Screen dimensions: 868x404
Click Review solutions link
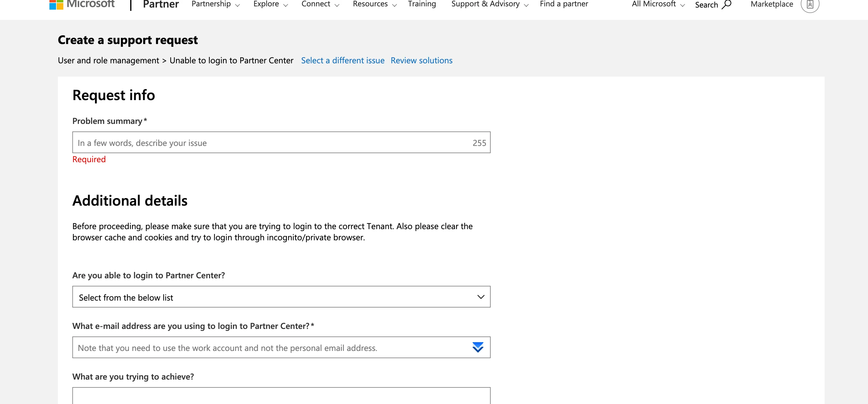(421, 60)
